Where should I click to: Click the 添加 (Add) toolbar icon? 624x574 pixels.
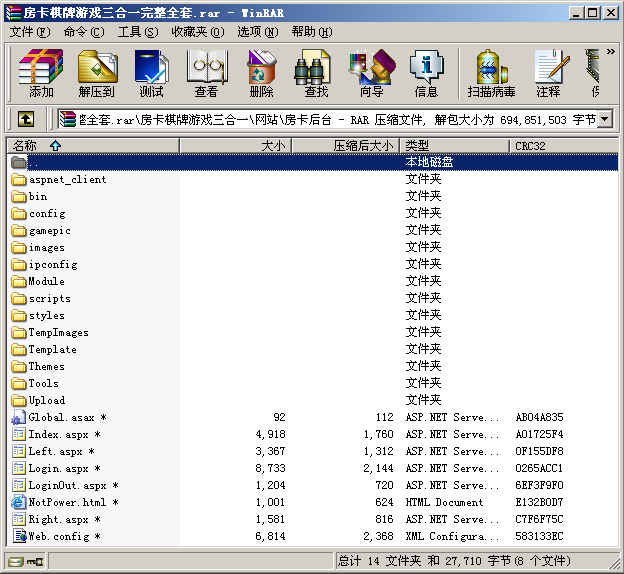point(41,72)
